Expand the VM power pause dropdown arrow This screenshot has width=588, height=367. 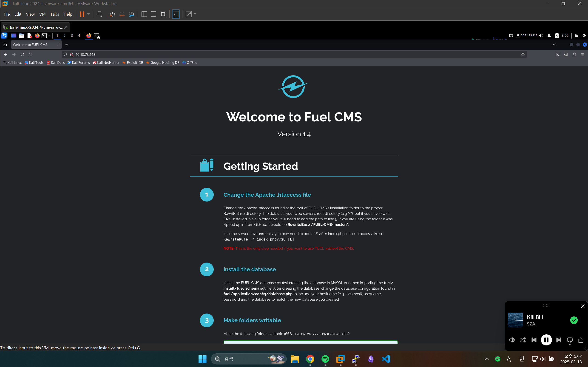(88, 14)
